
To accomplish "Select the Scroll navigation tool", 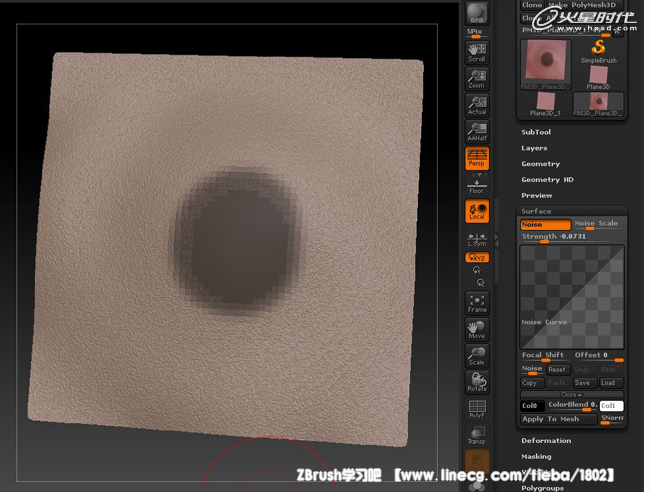I will [x=477, y=52].
